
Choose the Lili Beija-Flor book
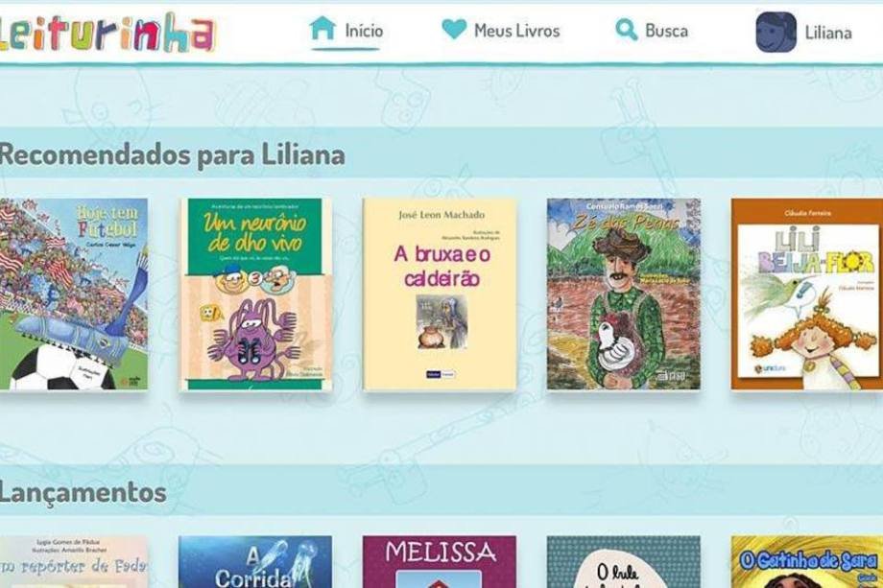807,294
